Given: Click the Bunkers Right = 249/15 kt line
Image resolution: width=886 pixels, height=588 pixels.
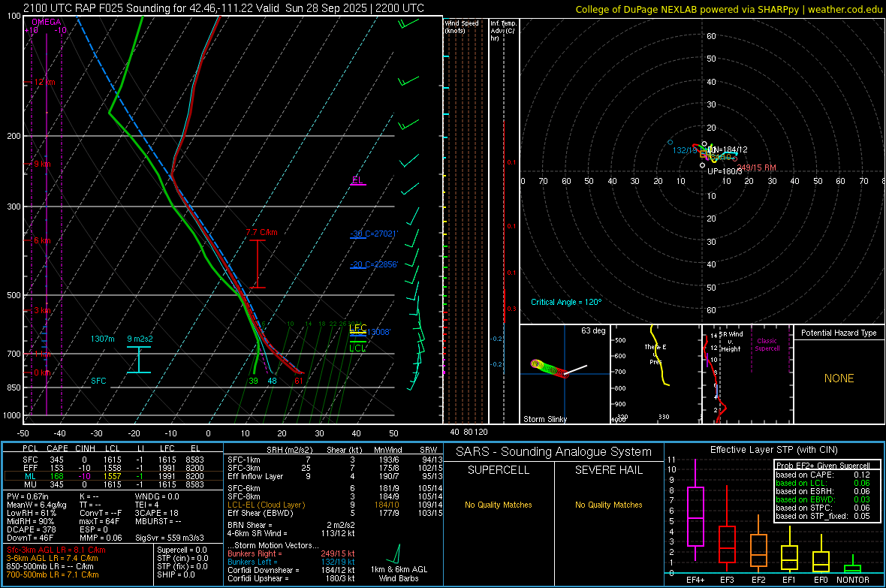Looking at the screenshot, I should click(291, 553).
